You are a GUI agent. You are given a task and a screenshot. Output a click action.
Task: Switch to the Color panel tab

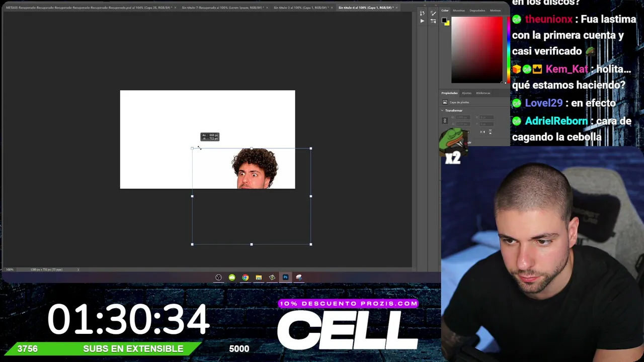point(445,11)
